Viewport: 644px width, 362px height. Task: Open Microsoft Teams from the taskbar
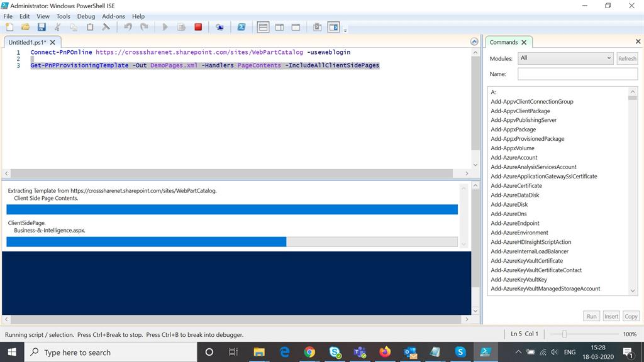[x=360, y=352]
